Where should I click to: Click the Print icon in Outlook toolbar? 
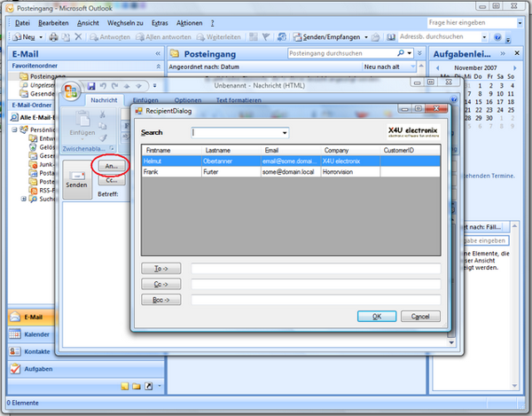[53, 37]
